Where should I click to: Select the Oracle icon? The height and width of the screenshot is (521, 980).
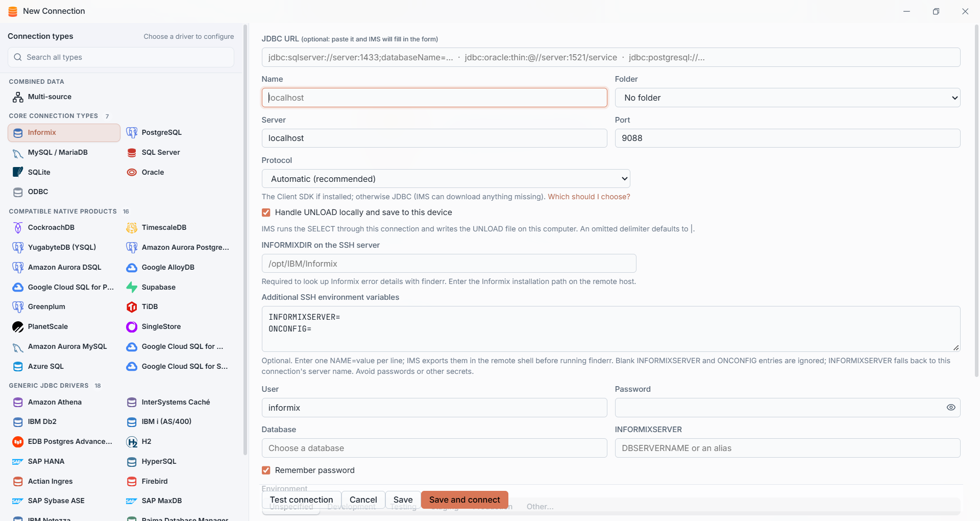[132, 172]
